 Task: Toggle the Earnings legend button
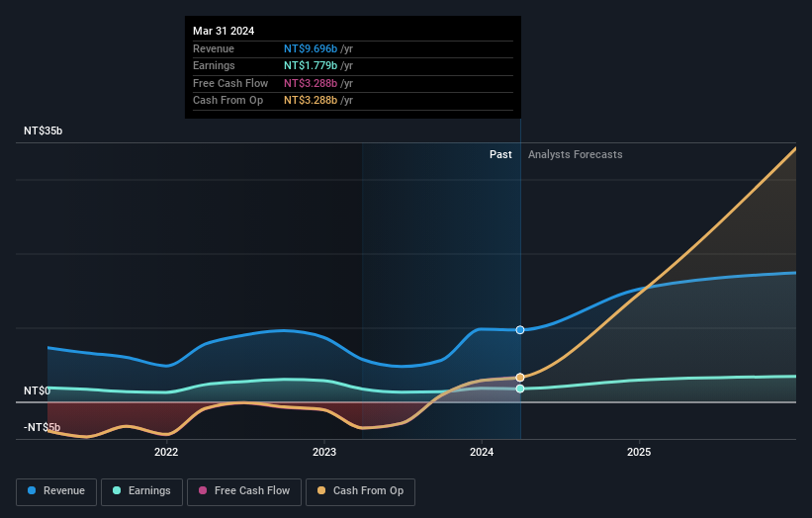141,491
